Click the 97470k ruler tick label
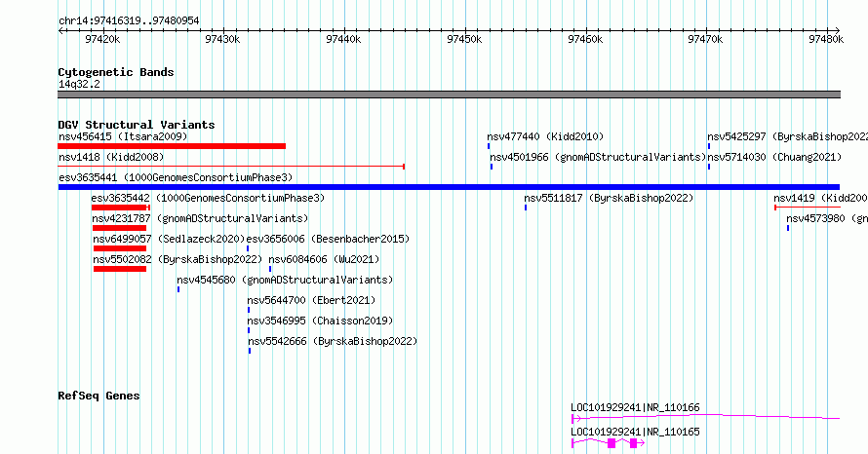868x454 pixels. (x=705, y=39)
